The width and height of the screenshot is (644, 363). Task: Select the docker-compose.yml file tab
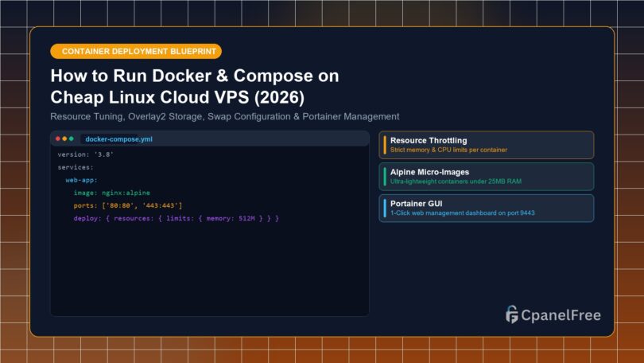(118, 139)
